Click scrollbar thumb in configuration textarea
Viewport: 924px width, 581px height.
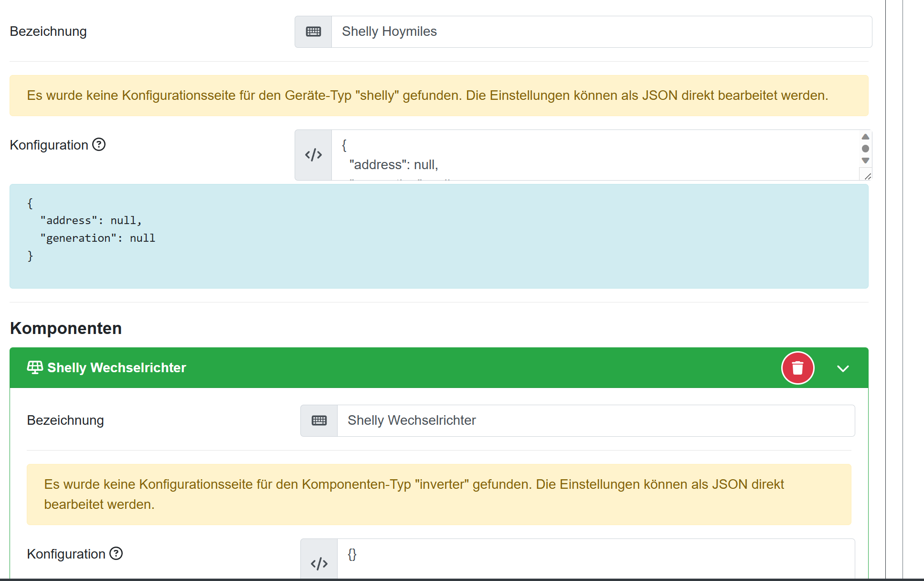click(865, 149)
